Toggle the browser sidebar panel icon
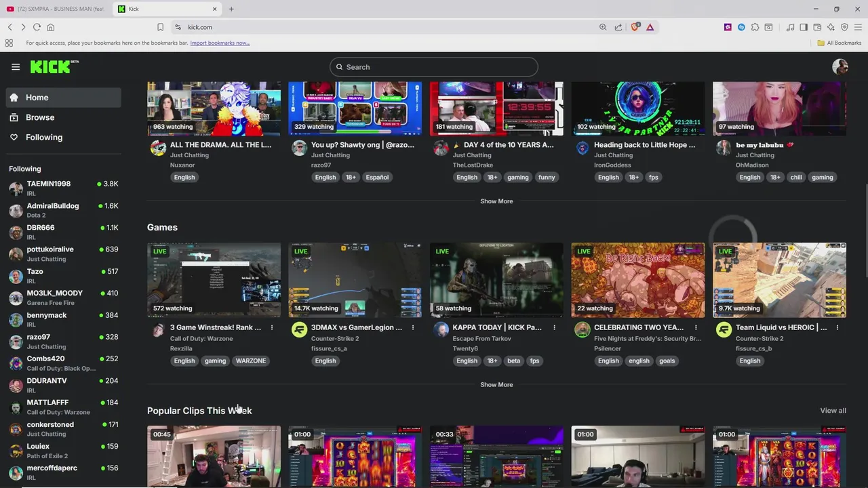The image size is (868, 488). (804, 27)
